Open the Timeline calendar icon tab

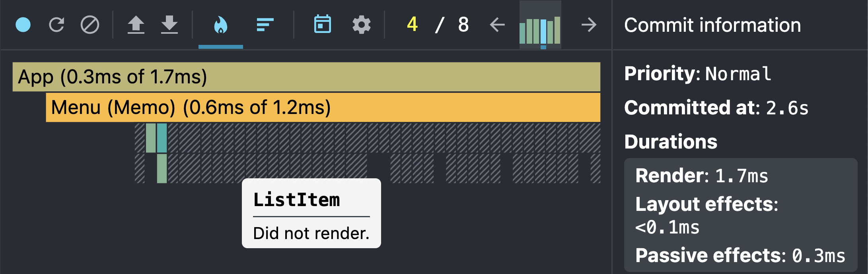point(322,24)
